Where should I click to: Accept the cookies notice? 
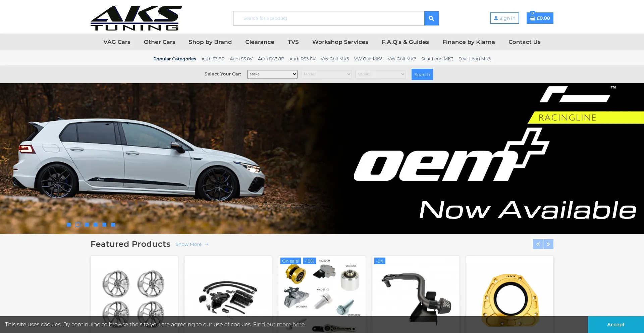pyautogui.click(x=616, y=325)
